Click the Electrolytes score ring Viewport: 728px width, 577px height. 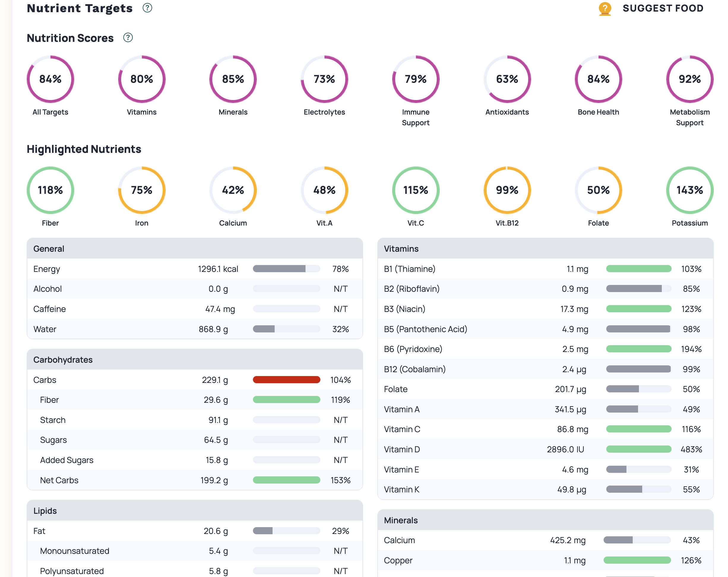324,79
